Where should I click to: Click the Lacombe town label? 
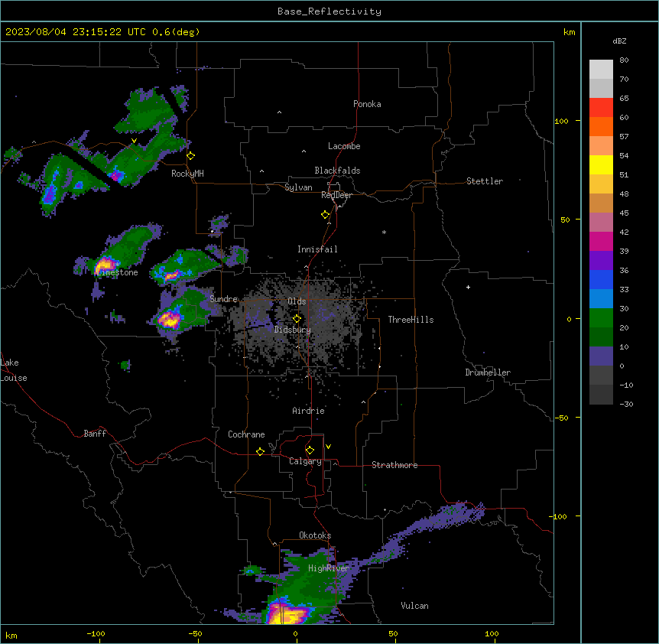(x=344, y=146)
